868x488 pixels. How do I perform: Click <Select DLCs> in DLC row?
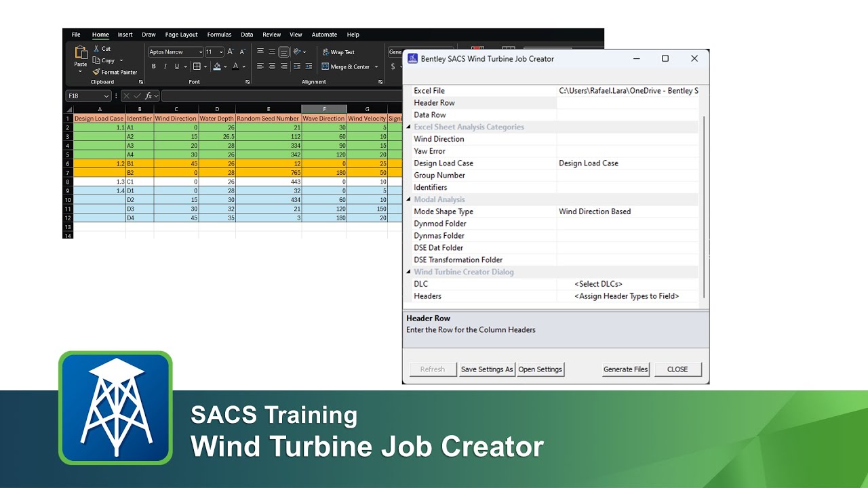(598, 284)
